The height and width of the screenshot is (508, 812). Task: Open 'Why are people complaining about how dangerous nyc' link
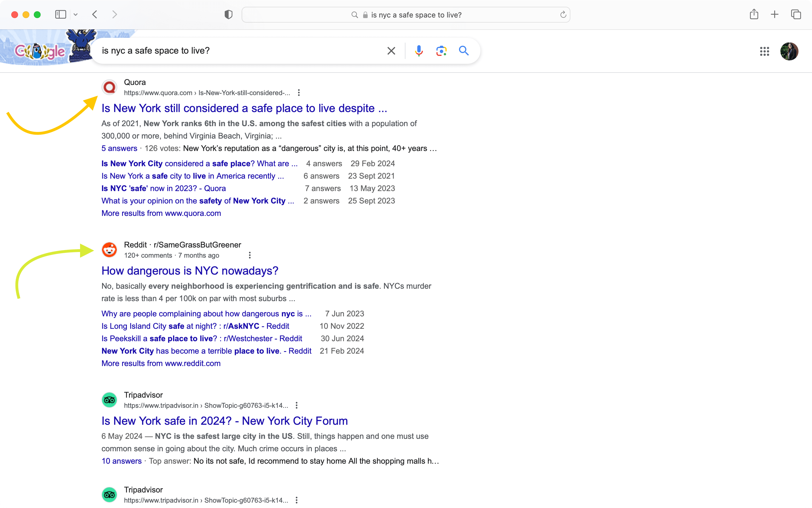[206, 314]
